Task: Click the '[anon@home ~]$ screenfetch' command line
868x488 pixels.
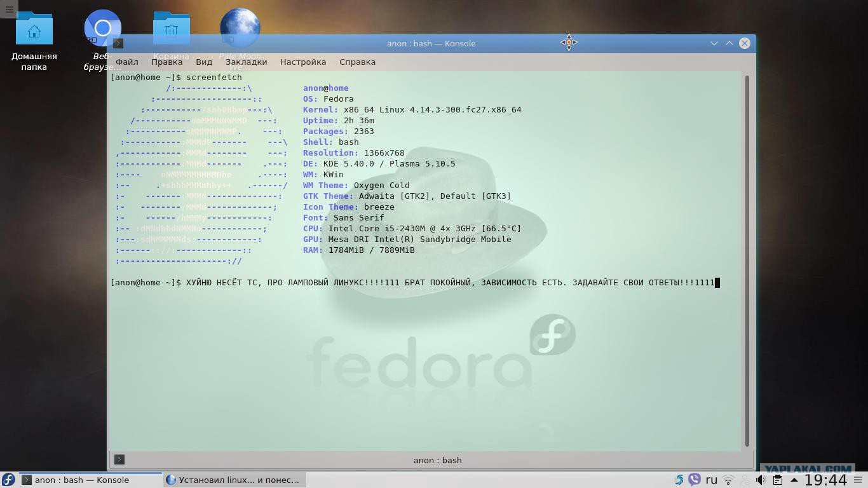Action: tap(176, 78)
